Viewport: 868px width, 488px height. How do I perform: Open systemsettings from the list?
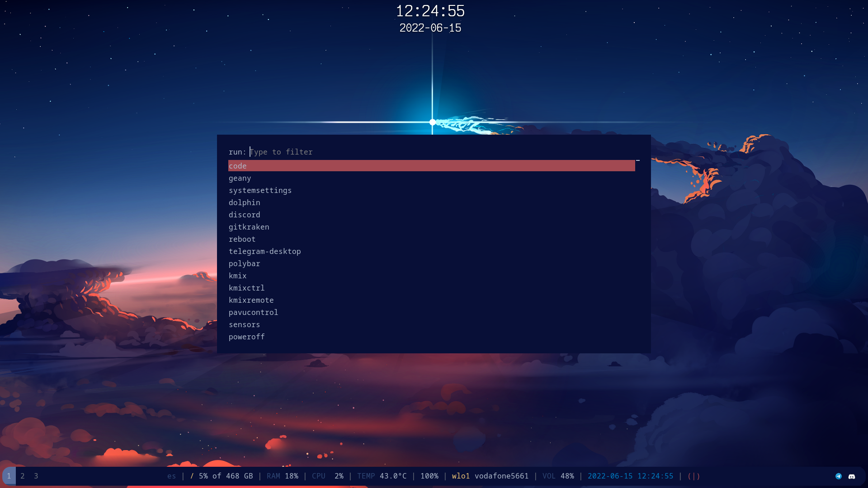click(260, 190)
